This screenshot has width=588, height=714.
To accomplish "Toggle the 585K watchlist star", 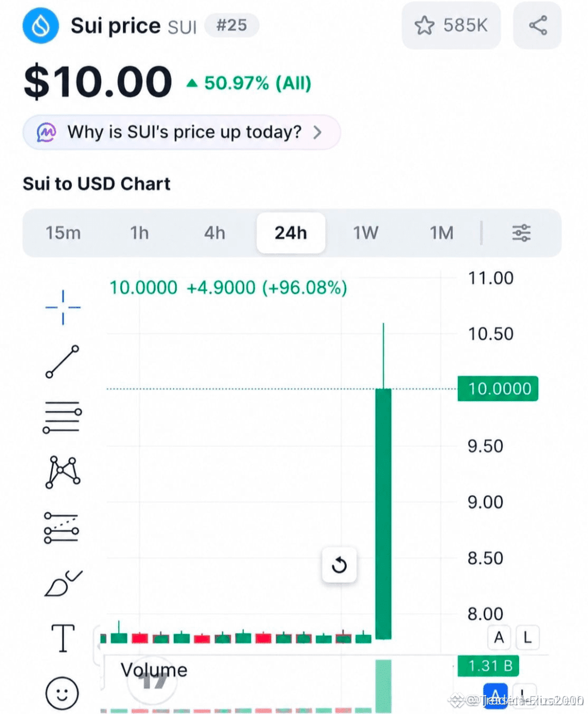I will (x=451, y=25).
